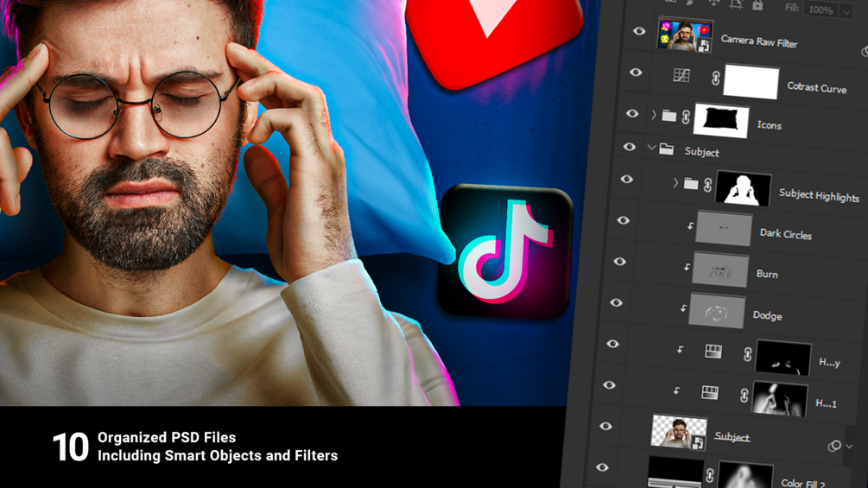
Task: Click the TikTok logo in the artwork
Action: 504,251
